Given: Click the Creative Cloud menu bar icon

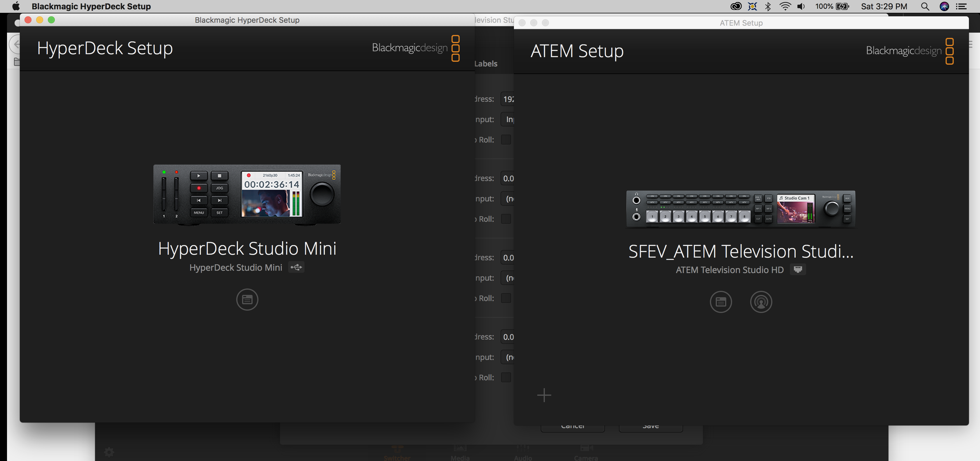Looking at the screenshot, I should [736, 6].
